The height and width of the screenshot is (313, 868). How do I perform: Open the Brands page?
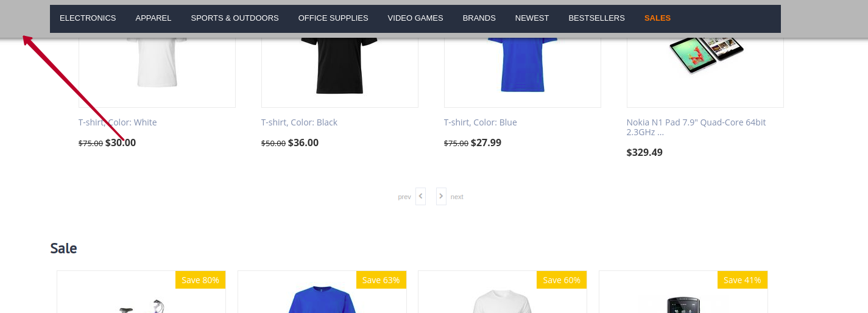click(x=479, y=18)
